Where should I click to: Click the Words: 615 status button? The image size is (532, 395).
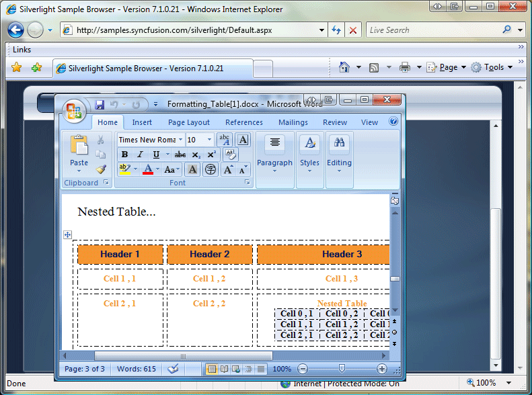tap(137, 369)
